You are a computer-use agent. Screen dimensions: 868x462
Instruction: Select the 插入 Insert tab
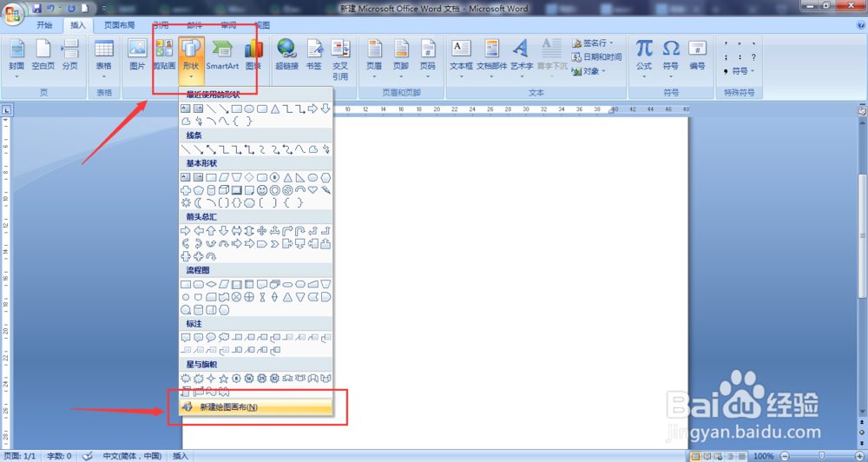[77, 25]
